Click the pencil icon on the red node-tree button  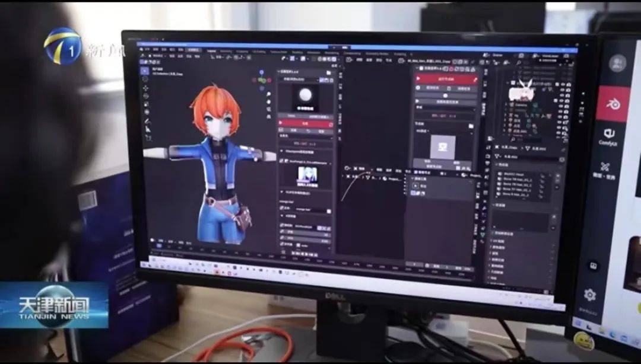(475, 80)
